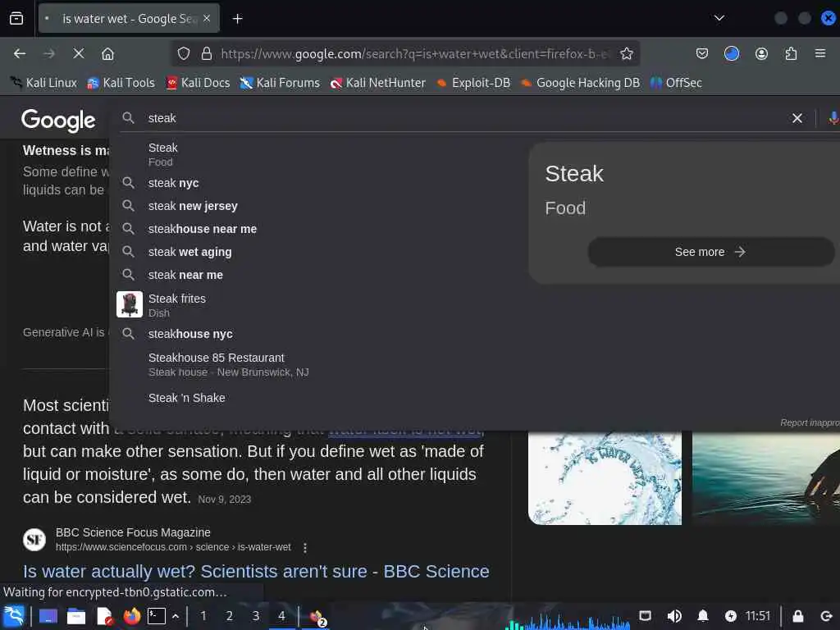Open the text editor taskbar icon
840x630 pixels.
(104, 617)
